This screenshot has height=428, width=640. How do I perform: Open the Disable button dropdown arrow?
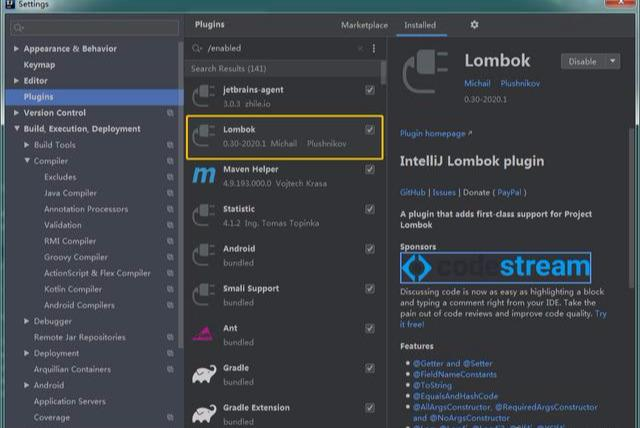[613, 61]
